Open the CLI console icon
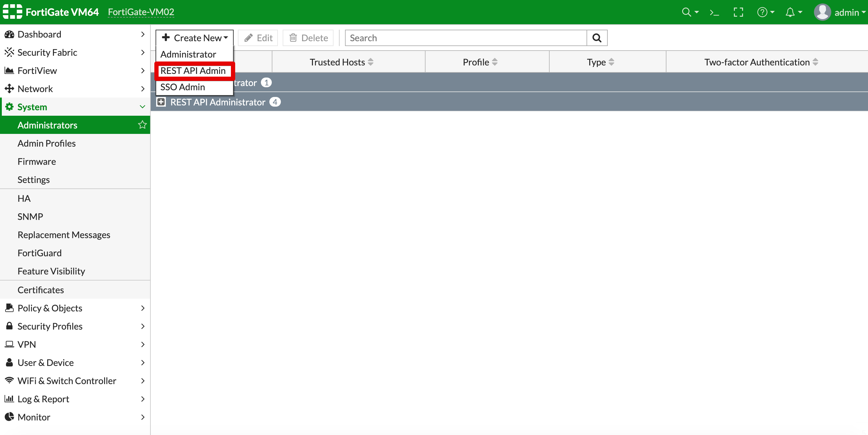 click(x=714, y=12)
